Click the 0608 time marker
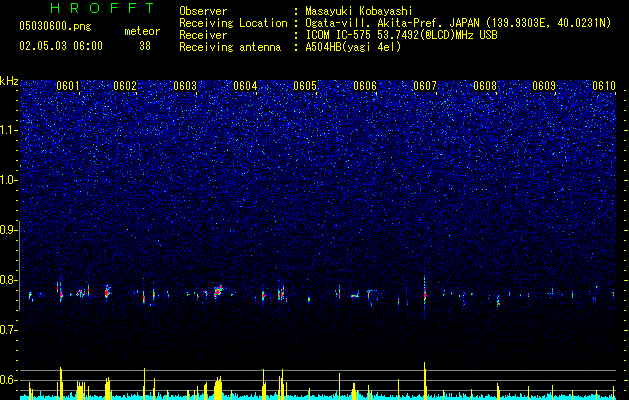This screenshot has width=629, height=400. [485, 86]
